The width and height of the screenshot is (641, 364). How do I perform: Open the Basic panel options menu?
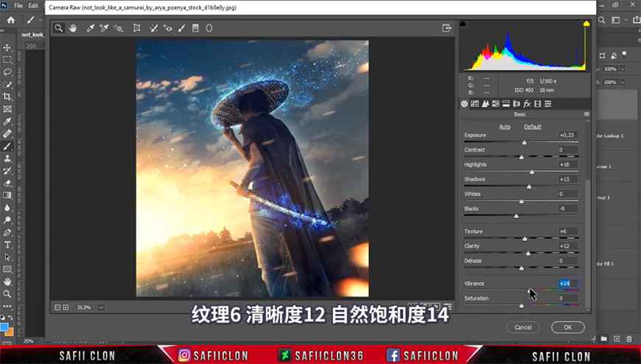[x=586, y=114]
